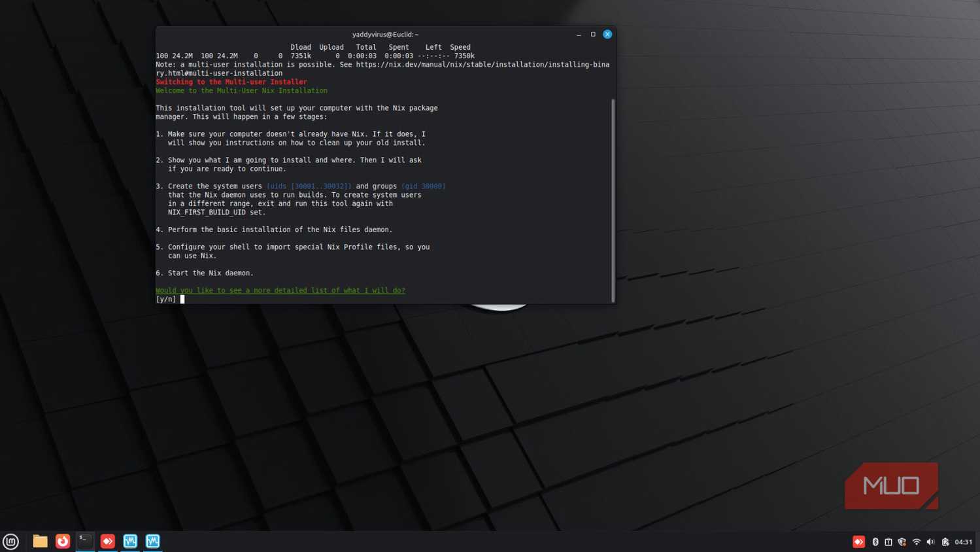The image size is (980, 552).
Task: Click the terminal title yaddyvirus@Euclid
Action: tap(385, 35)
